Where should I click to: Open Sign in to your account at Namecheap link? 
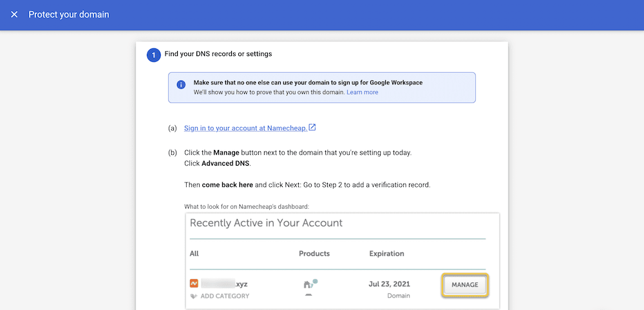[x=245, y=128]
